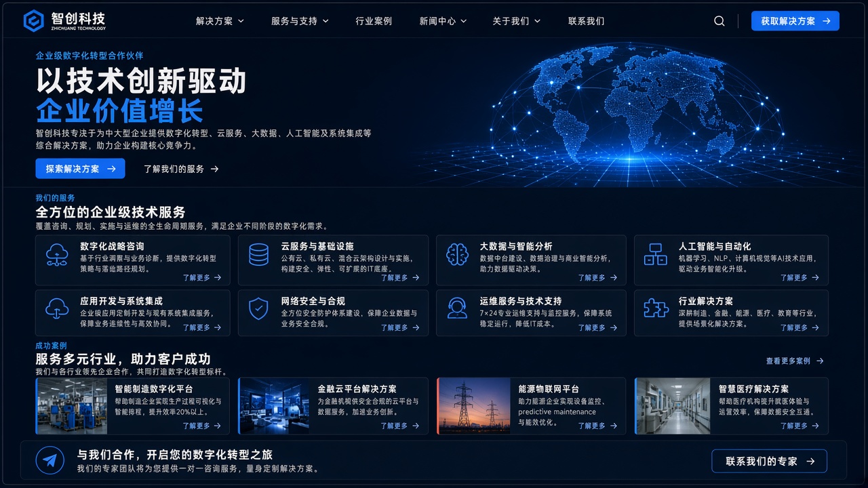Open the 智能制造数字化平台 case thumbnail
This screenshot has width=868, height=488.
pyautogui.click(x=71, y=406)
